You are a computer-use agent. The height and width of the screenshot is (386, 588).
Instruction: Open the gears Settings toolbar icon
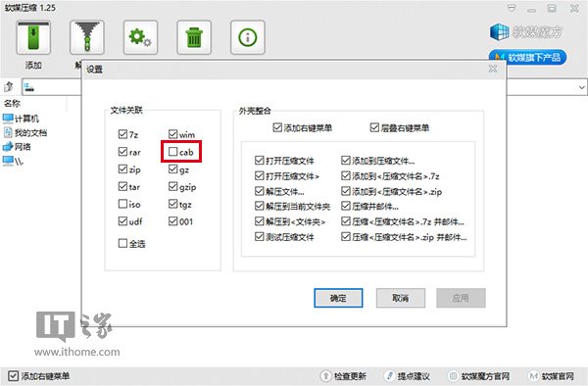point(140,37)
